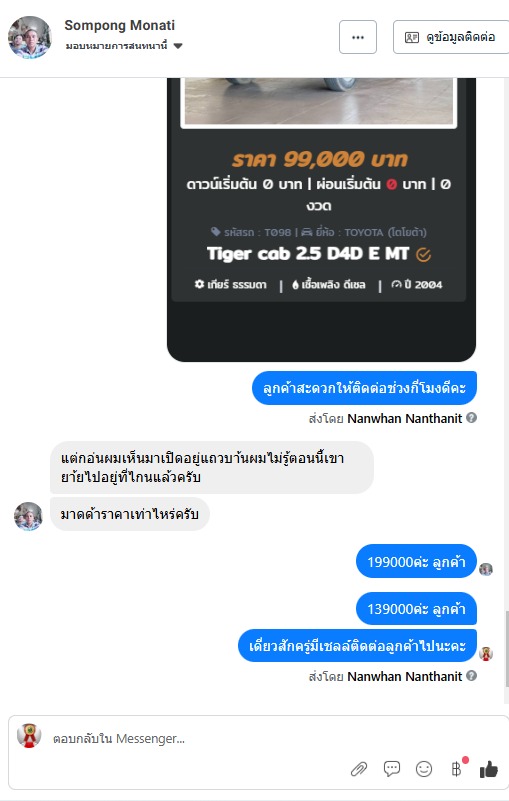Click the paperclip attach file icon
This screenshot has width=509, height=801.
359,769
